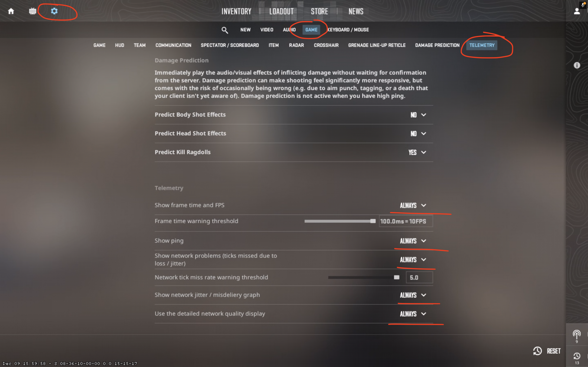
Task: Open the Video settings tab
Action: (267, 30)
